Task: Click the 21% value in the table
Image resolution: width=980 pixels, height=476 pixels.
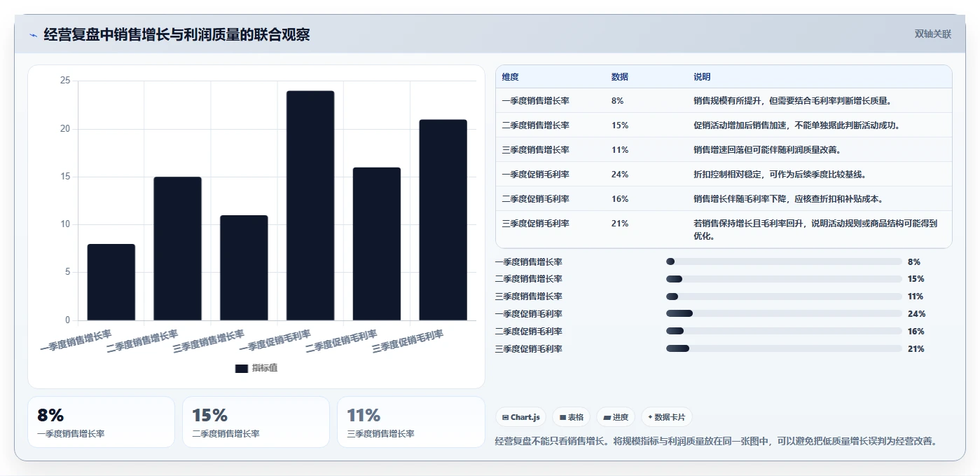Action: (620, 224)
